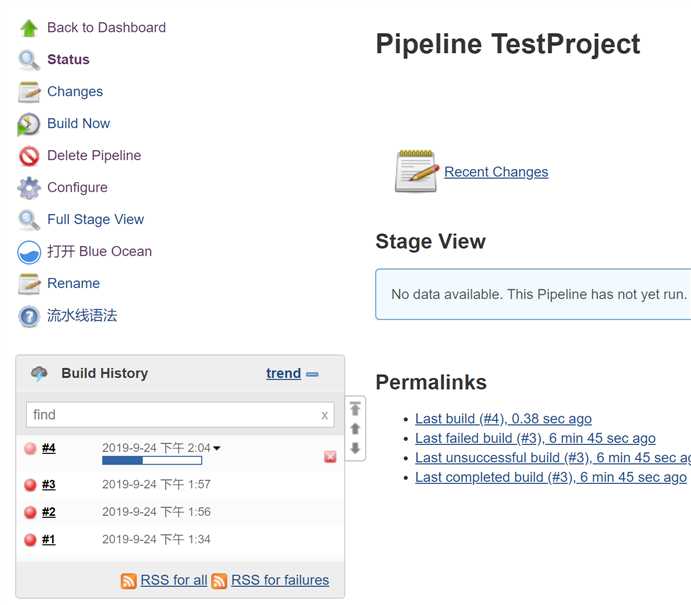Viewport: 691px width, 605px height.
Task: Open 打开 Blue Ocean menu item
Action: point(100,251)
